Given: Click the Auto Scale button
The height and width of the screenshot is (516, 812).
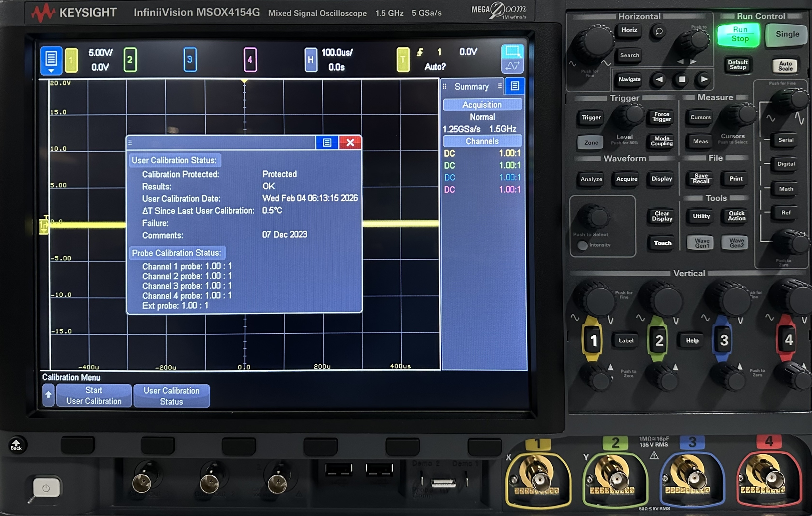Looking at the screenshot, I should 785,65.
